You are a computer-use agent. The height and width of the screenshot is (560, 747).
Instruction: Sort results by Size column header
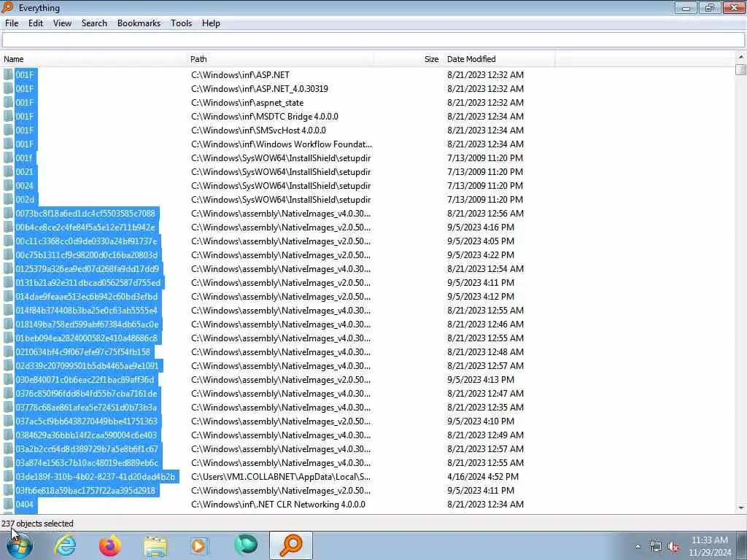point(407,59)
